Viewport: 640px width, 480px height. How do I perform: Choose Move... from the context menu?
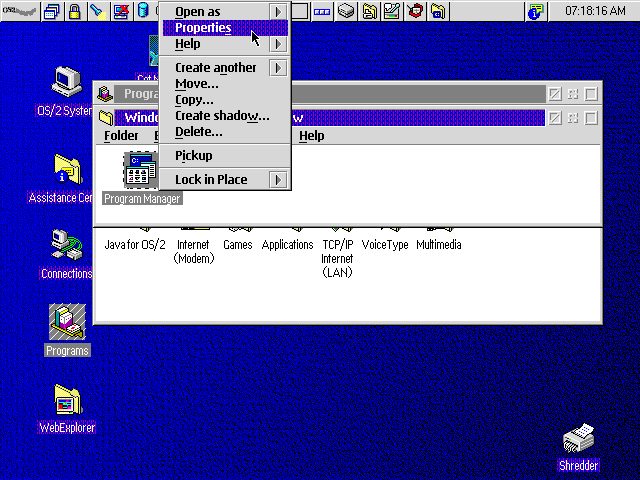click(225, 84)
